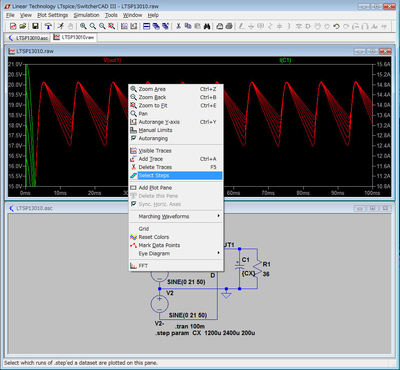Choose Delete Traces menu entry

coord(176,167)
